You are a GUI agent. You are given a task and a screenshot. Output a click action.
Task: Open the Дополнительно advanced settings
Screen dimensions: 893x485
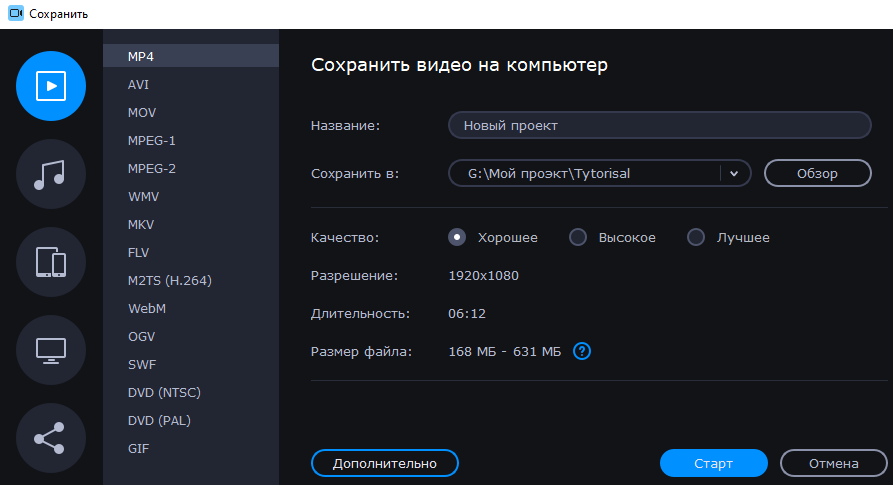coord(385,463)
